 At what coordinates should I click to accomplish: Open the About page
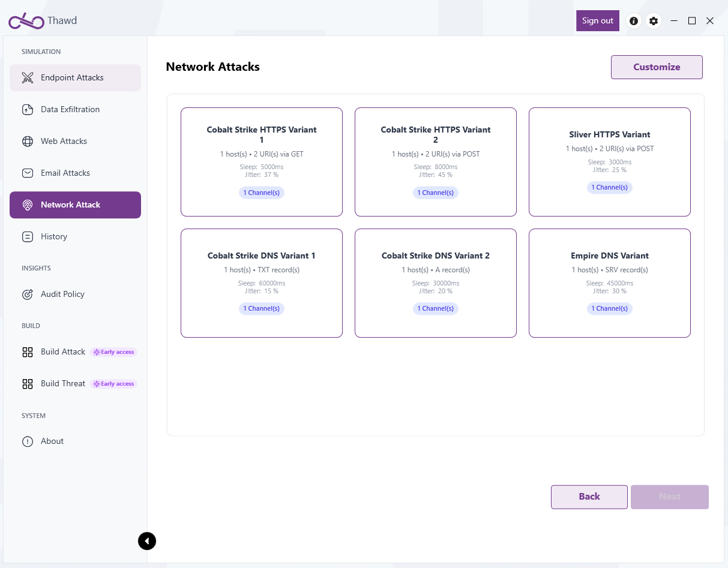[75, 441]
